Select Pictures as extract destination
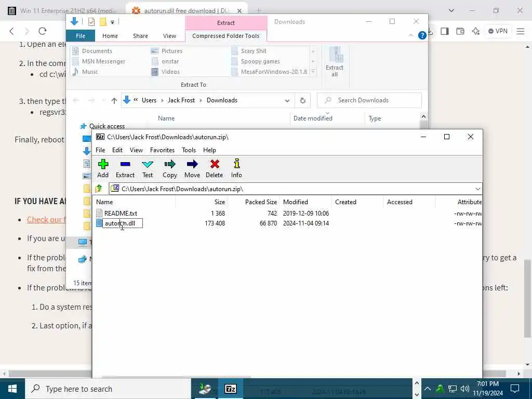532x399 pixels. pyautogui.click(x=167, y=51)
